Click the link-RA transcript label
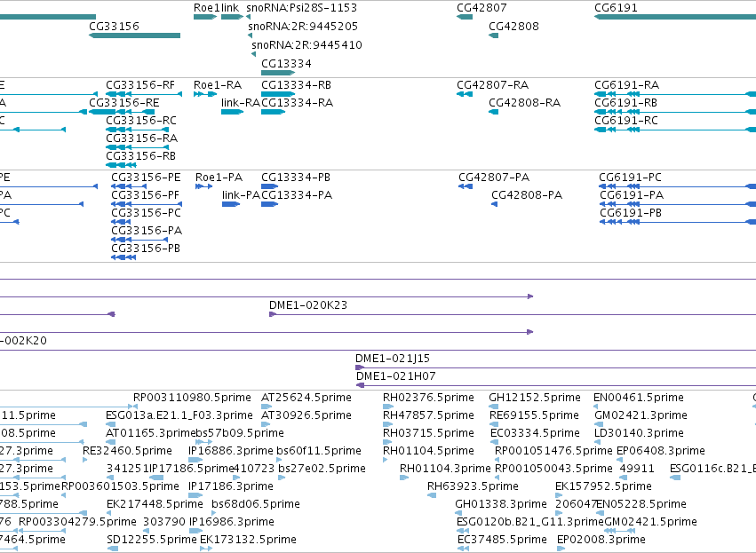 tap(241, 103)
